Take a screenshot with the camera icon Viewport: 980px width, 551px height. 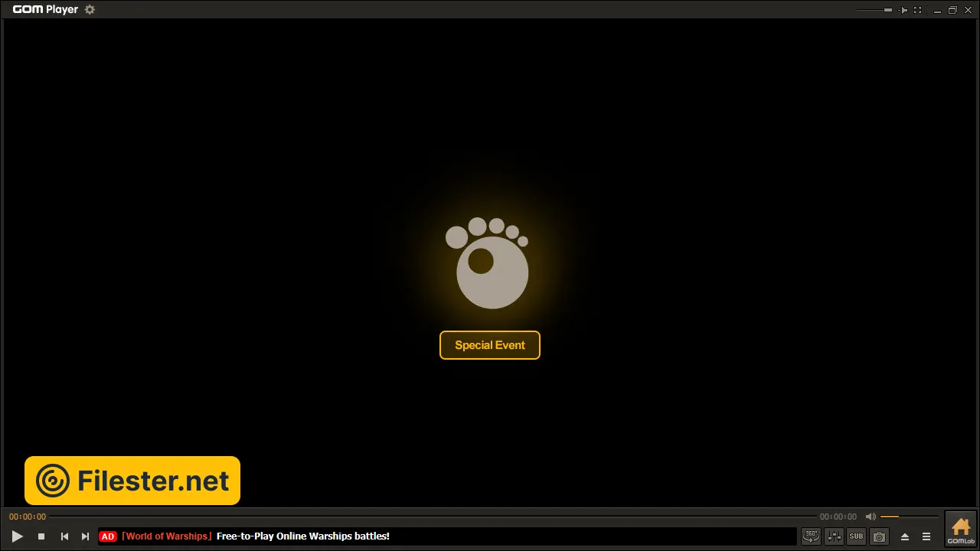click(879, 536)
